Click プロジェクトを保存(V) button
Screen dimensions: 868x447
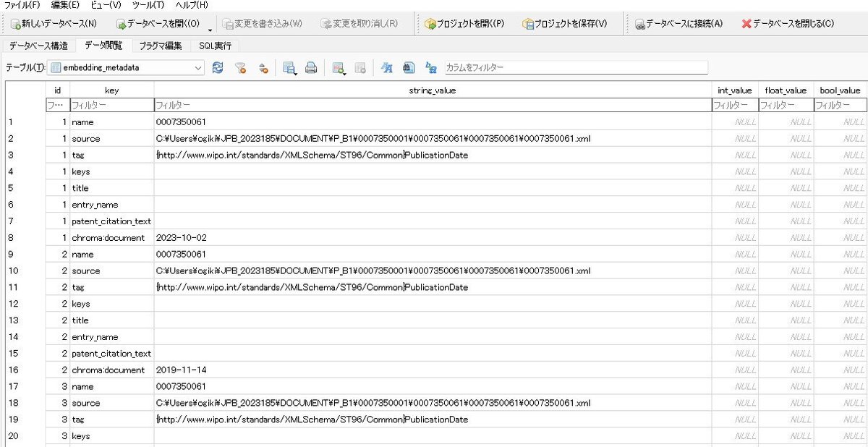point(565,23)
